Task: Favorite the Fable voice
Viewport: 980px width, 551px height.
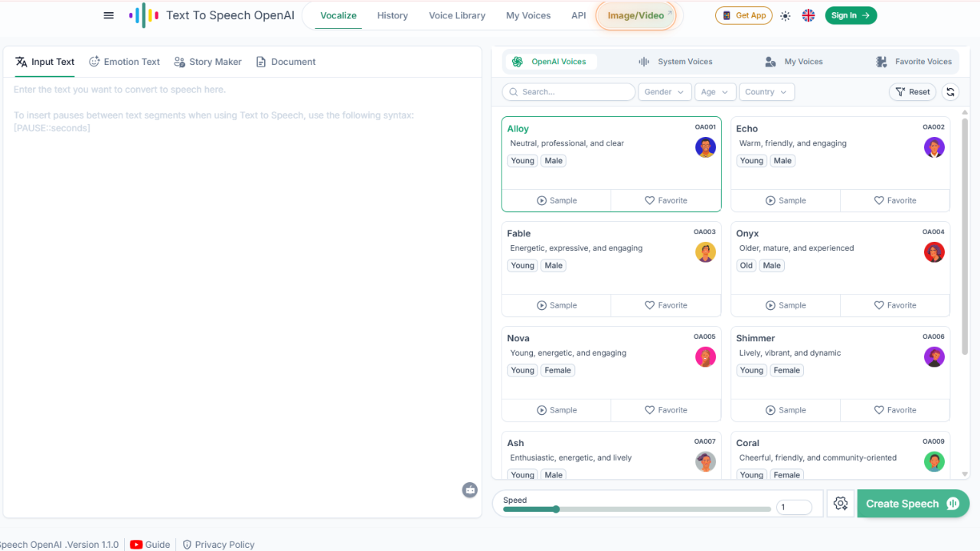Action: [666, 305]
